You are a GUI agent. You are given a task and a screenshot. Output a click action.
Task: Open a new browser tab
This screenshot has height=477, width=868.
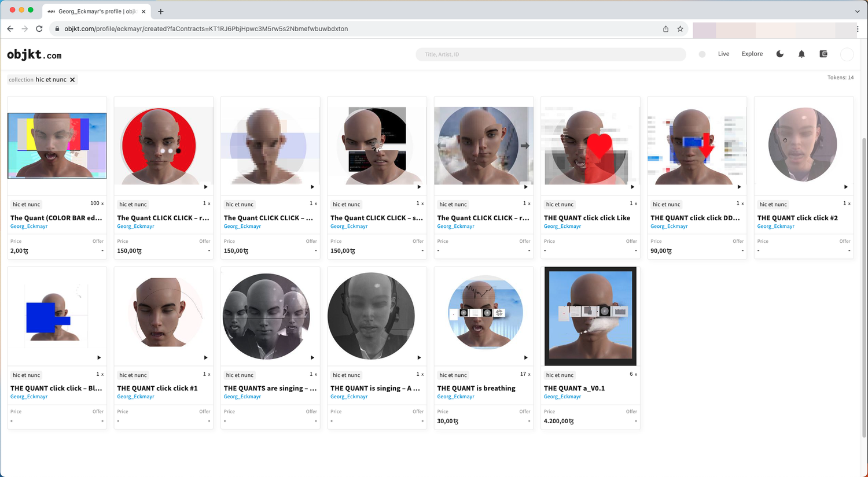[161, 11]
